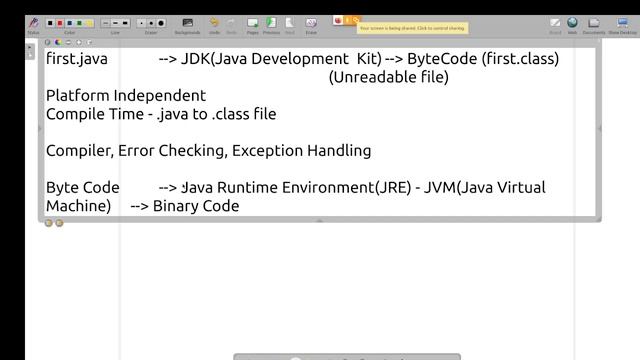Decrease text size in text box toolbar

tap(68, 42)
